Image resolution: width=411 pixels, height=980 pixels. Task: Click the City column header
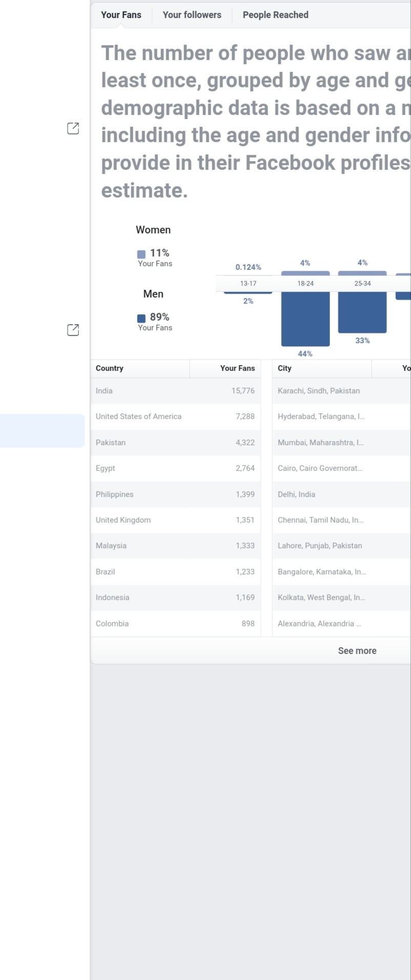[284, 368]
